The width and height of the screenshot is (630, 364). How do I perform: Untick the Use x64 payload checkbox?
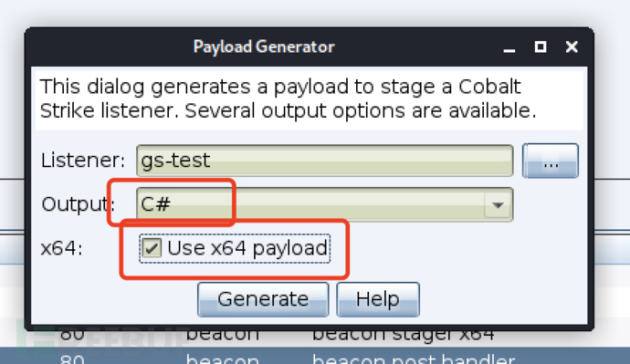pyautogui.click(x=152, y=248)
